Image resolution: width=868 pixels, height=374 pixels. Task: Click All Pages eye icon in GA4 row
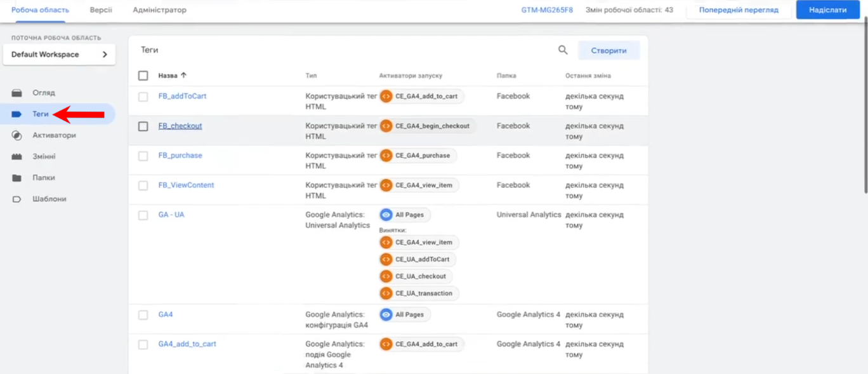coord(386,314)
